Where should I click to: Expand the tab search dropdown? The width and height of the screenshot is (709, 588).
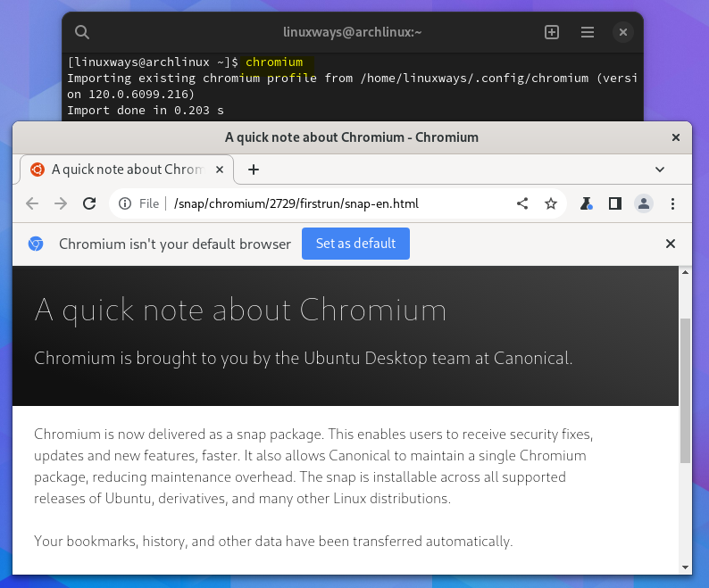click(x=660, y=170)
